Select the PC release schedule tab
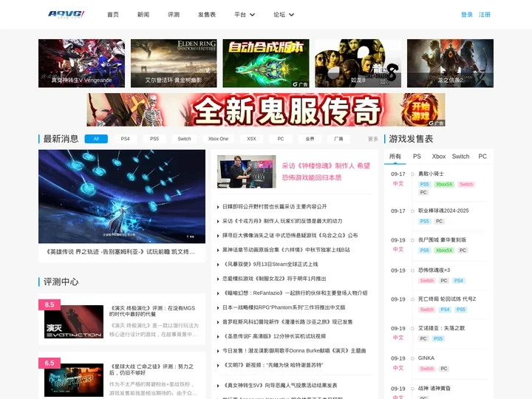The height and width of the screenshot is (399, 532). point(482,157)
